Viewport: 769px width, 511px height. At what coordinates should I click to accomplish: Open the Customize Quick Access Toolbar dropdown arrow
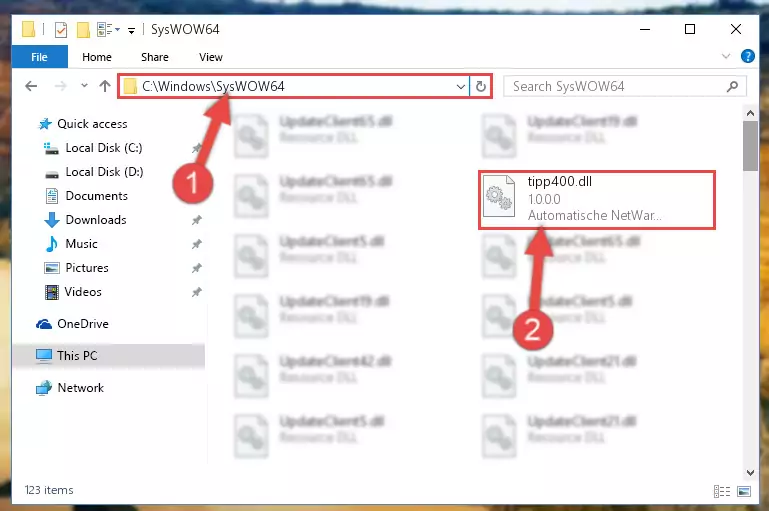point(131,30)
